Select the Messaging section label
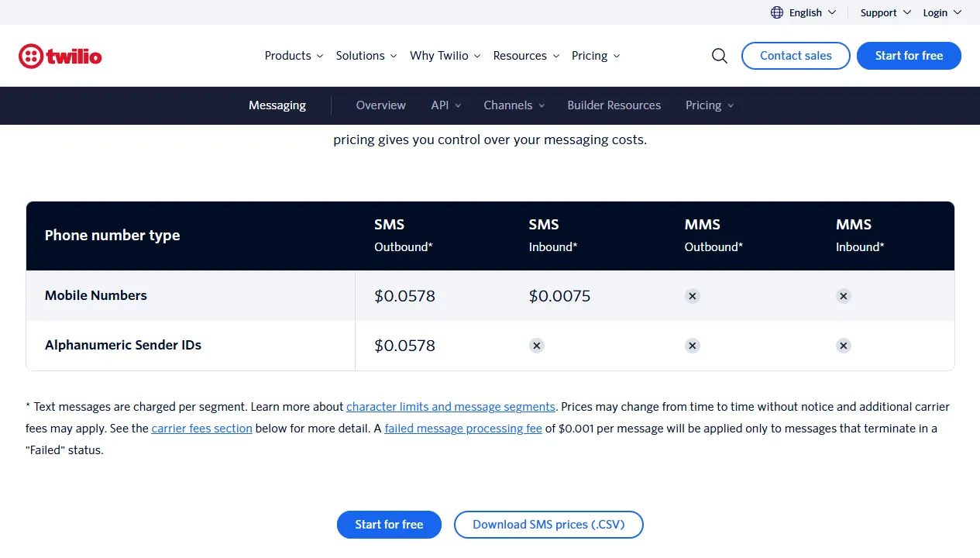 pyautogui.click(x=277, y=105)
